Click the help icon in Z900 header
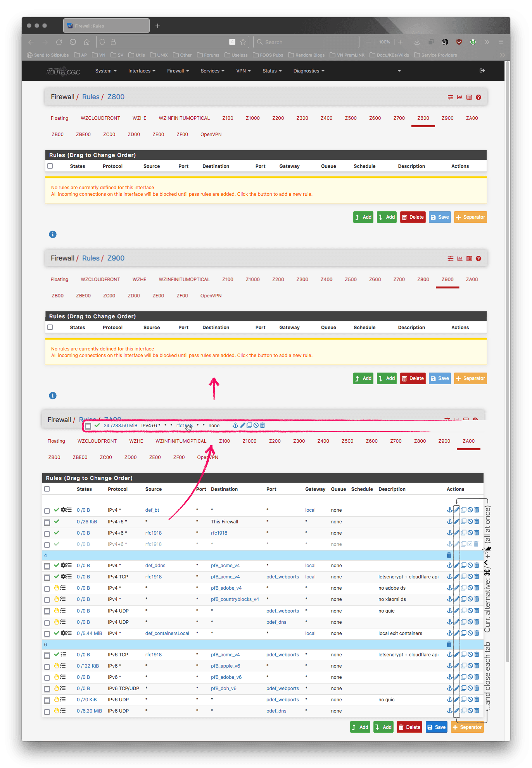 pos(478,259)
